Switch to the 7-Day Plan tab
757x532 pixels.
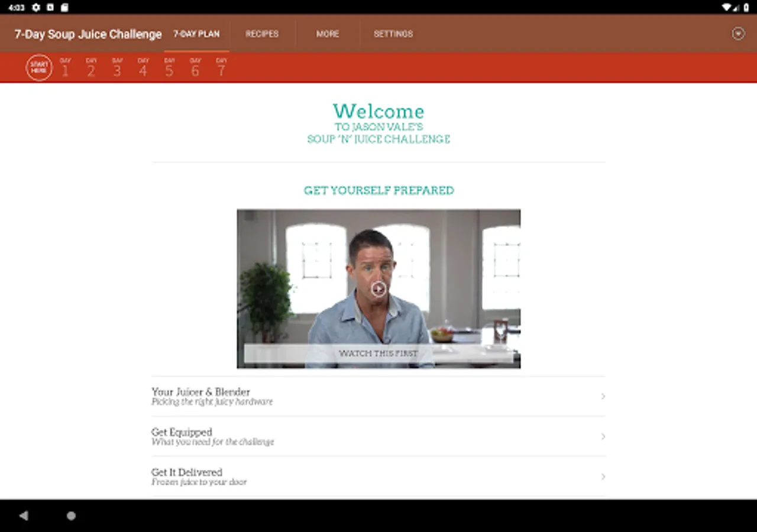tap(196, 34)
